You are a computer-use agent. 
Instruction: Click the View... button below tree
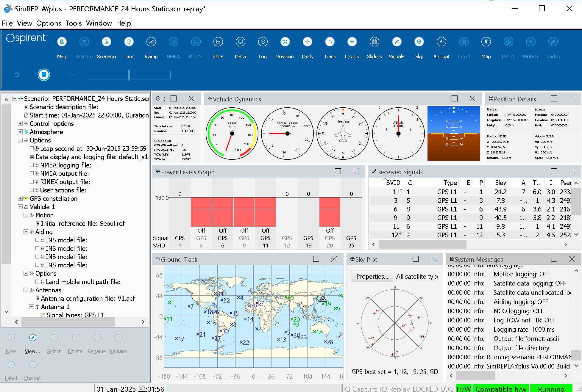tap(32, 338)
